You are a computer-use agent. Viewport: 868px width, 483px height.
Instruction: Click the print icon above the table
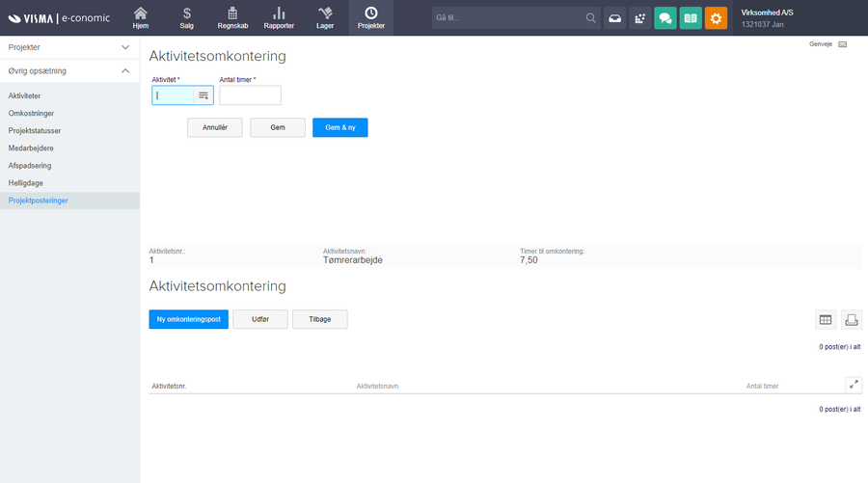tap(852, 319)
